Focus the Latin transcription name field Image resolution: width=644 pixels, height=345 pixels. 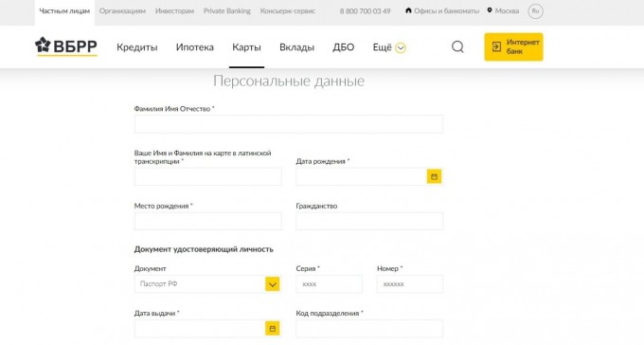(x=207, y=176)
